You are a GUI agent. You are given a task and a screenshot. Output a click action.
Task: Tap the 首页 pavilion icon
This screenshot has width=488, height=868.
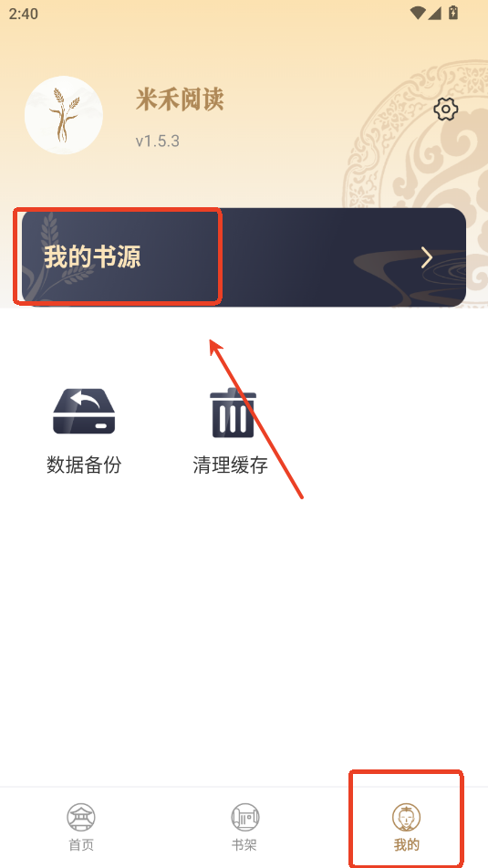pos(81,817)
